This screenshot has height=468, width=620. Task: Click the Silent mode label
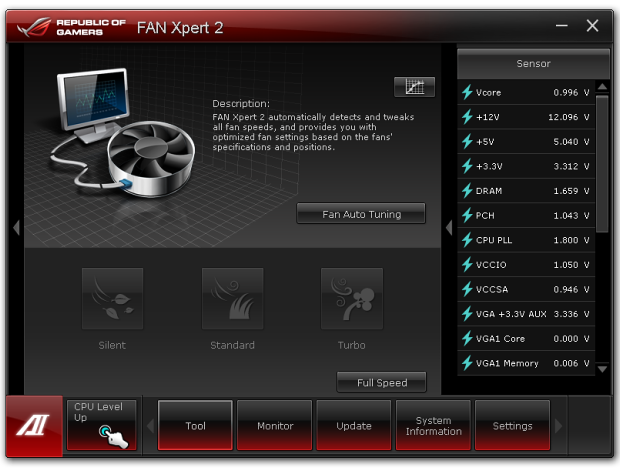(112, 345)
